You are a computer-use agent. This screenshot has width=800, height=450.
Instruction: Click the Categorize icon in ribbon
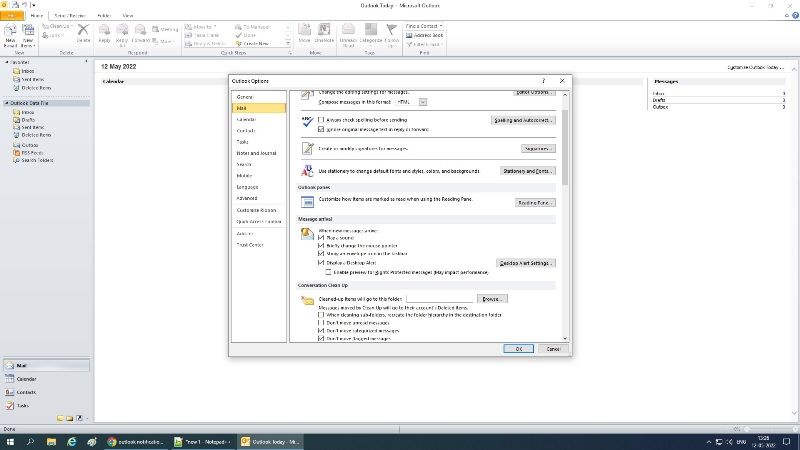click(x=371, y=30)
